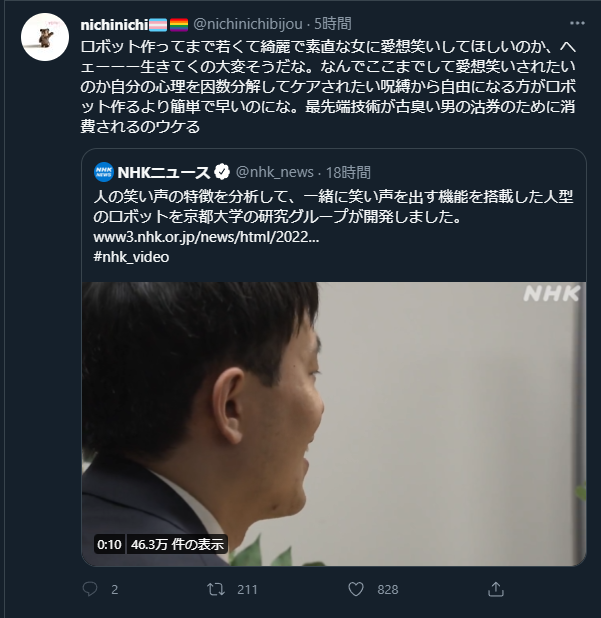Image resolution: width=601 pixels, height=618 pixels.
Task: Open the nichinichi display name
Action: [x=114, y=25]
